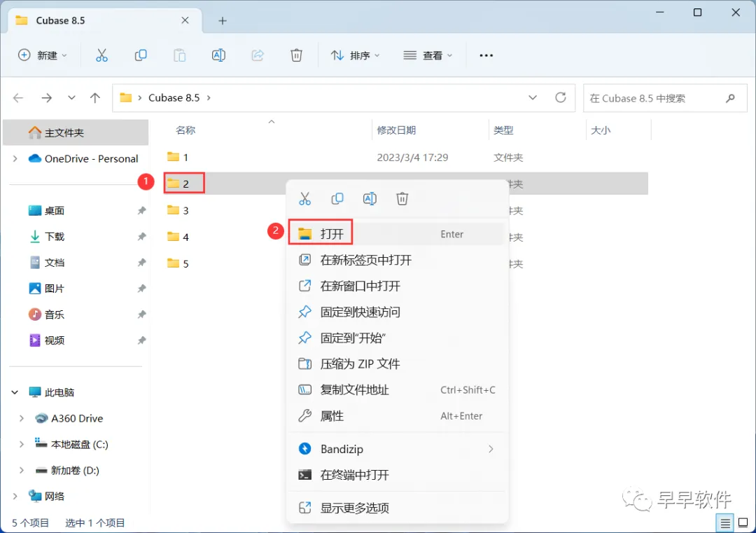Switch to large icons view in the status bar
Screen dimensions: 756x533
pos(743,523)
